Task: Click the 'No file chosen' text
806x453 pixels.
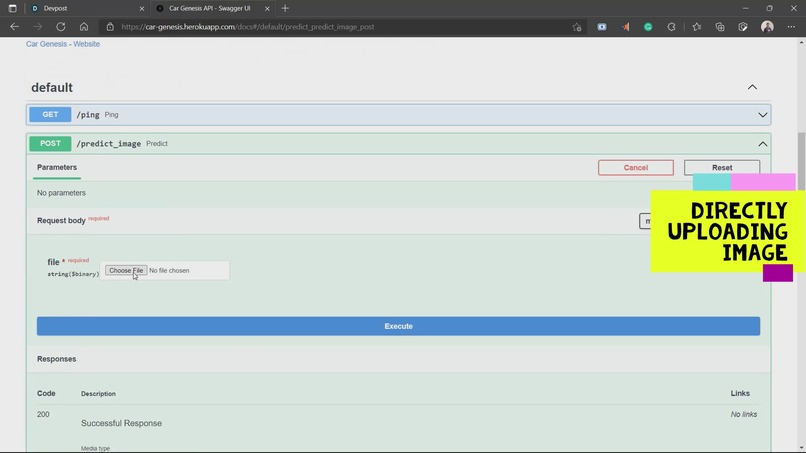Action: click(169, 270)
